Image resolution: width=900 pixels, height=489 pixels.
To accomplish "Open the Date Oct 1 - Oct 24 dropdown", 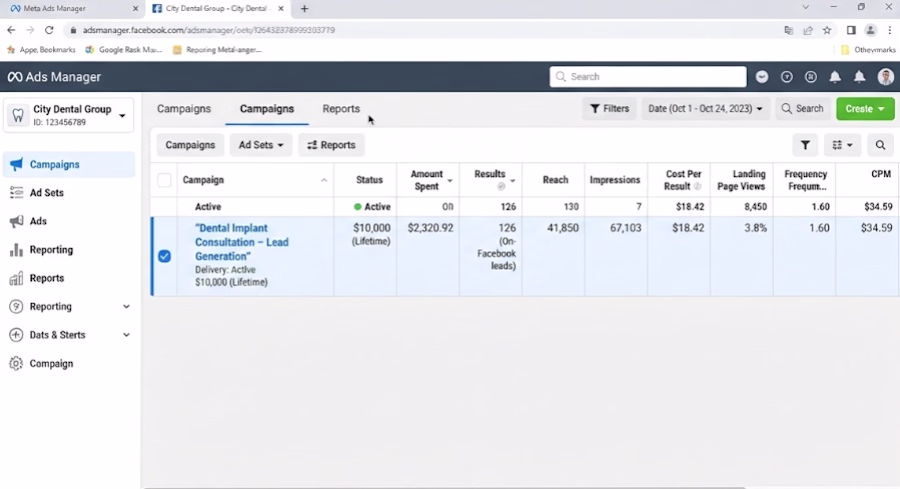I will pyautogui.click(x=705, y=108).
